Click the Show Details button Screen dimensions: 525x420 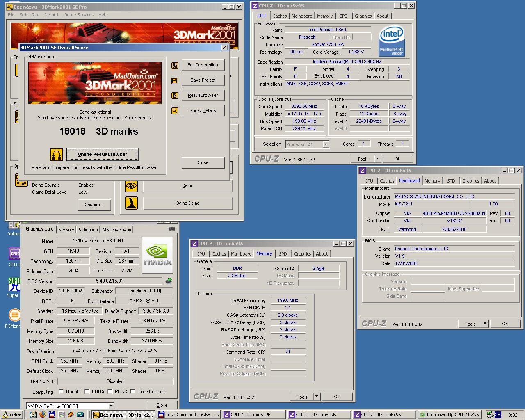[203, 110]
